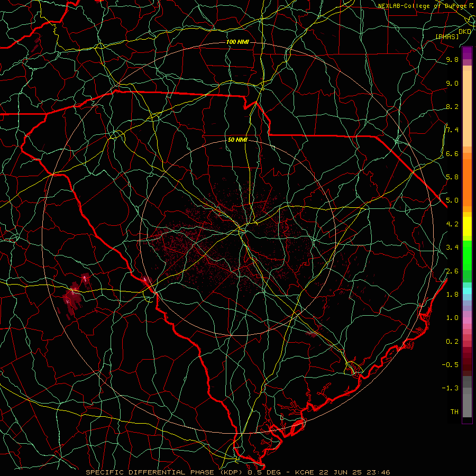Screen dimensions: 476x476
Task: Click the 4.2 value on the color scale
Action: pyautogui.click(x=452, y=224)
